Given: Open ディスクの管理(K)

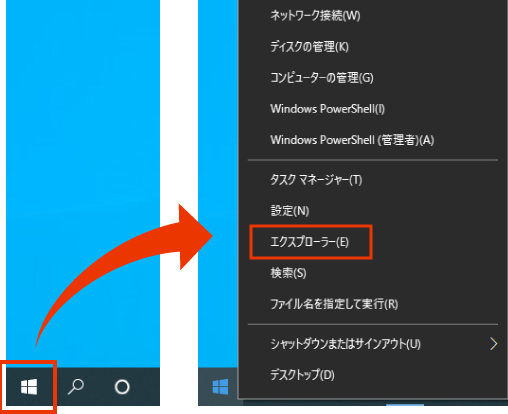Looking at the screenshot, I should [309, 47].
